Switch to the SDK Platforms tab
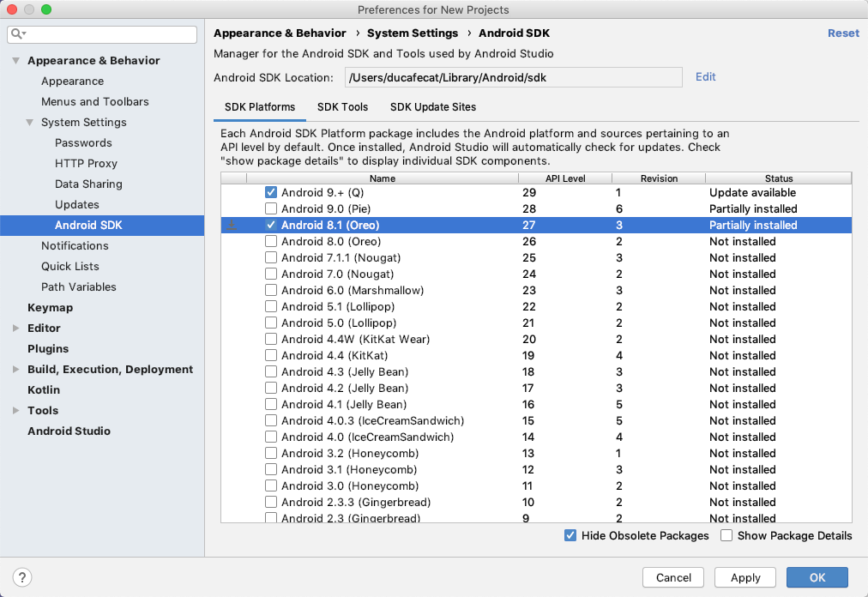Image resolution: width=868 pixels, height=597 pixels. coord(260,107)
